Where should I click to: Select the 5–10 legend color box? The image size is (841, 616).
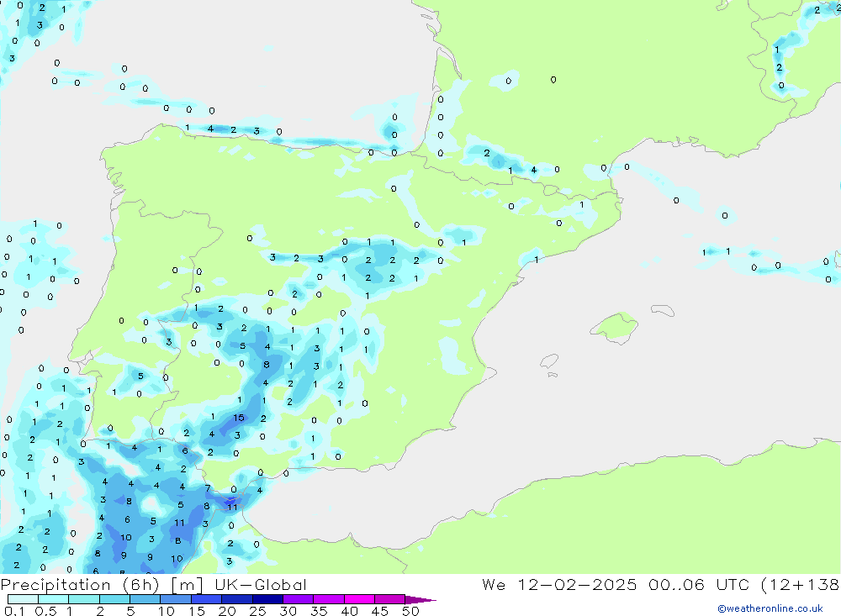coord(145,599)
